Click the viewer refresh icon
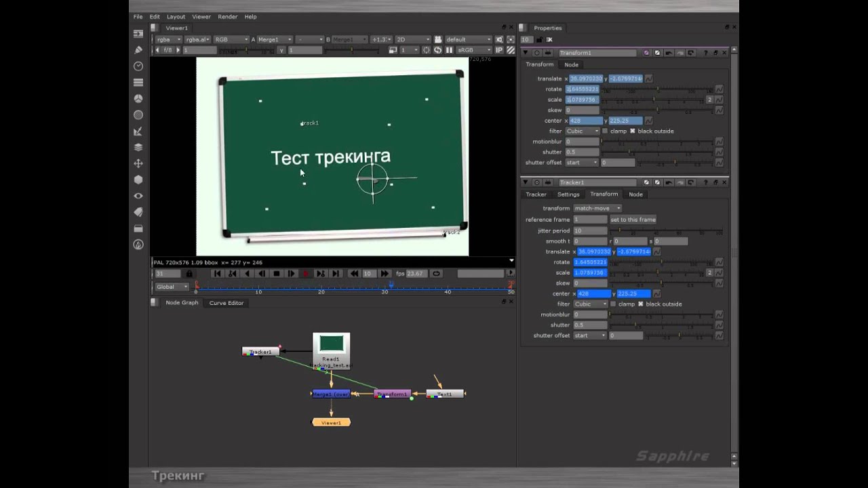The height and width of the screenshot is (488, 868). tap(437, 50)
